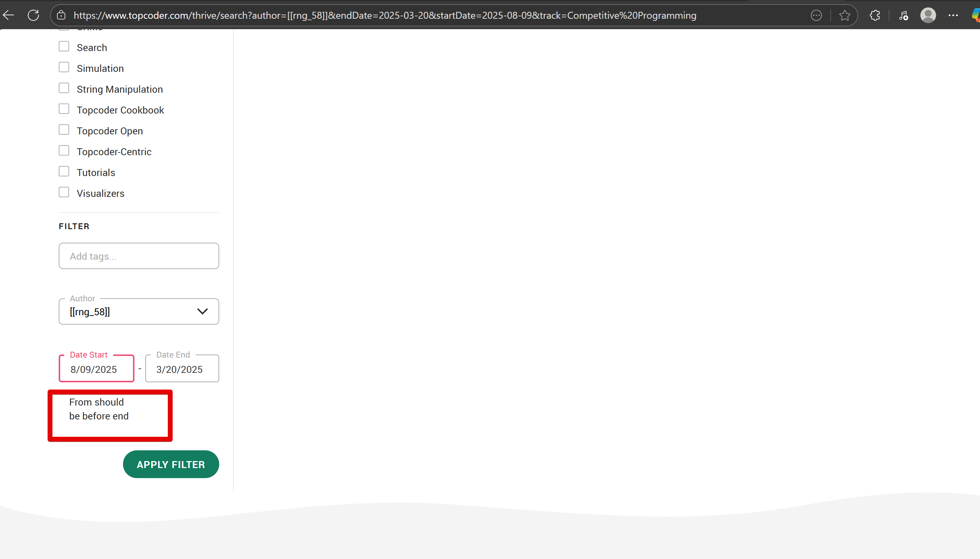Viewport: 980px width, 559px height.
Task: Reload the page with refresh icon
Action: 33,15
